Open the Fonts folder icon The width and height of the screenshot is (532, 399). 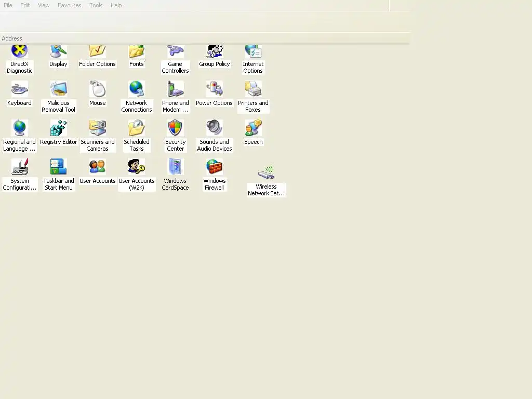click(137, 51)
